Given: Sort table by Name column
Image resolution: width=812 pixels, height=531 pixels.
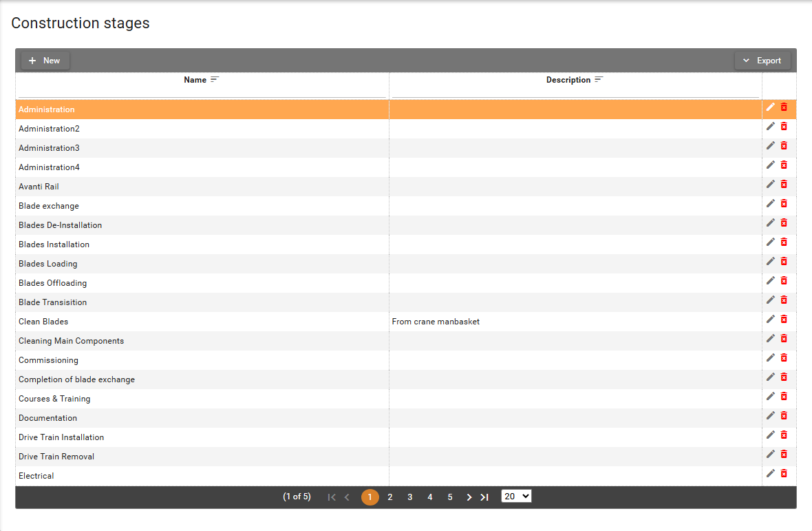Looking at the screenshot, I should coord(215,79).
